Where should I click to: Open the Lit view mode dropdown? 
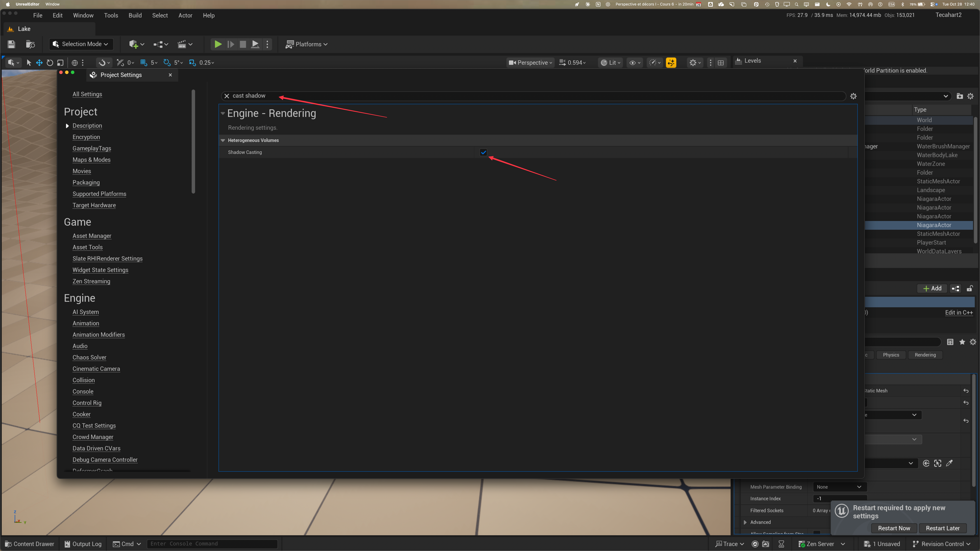click(x=611, y=63)
